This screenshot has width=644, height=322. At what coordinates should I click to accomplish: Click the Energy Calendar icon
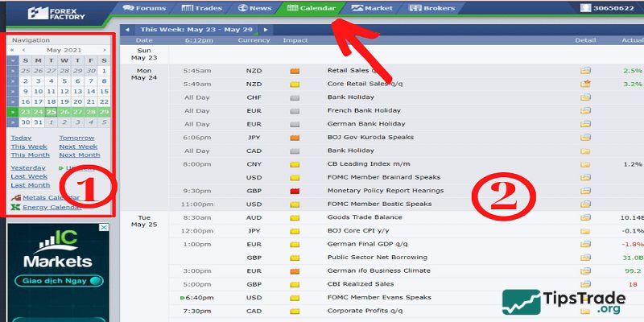(x=16, y=208)
